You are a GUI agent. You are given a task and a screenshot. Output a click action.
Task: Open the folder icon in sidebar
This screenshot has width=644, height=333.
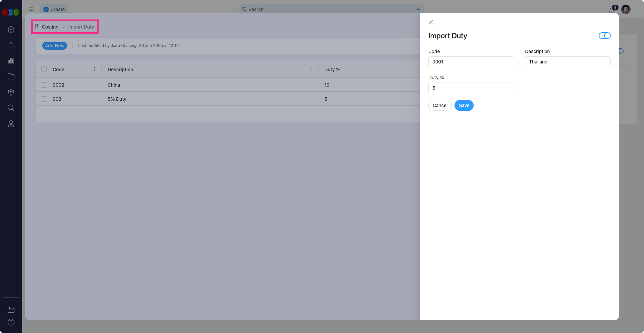coord(11,77)
